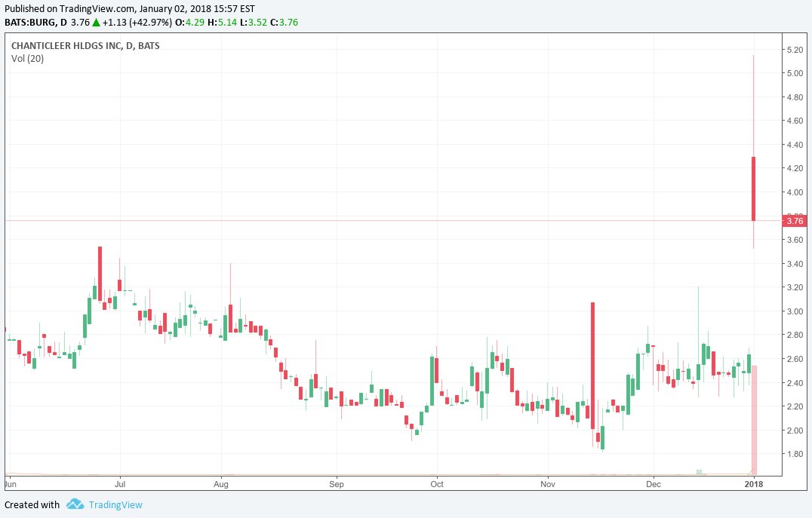Click the pink volume bar at 2018
The width and height of the screenshot is (812, 518).
[755, 420]
